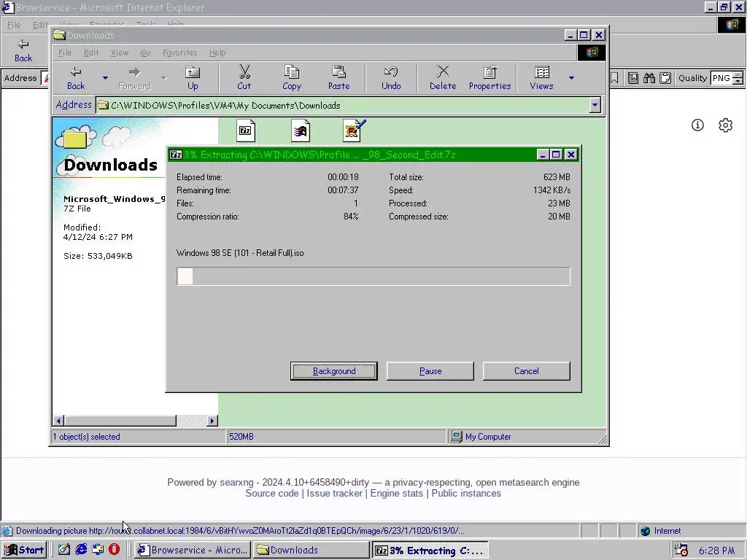Cancel the extraction
This screenshot has height=560, width=747.
527,371
